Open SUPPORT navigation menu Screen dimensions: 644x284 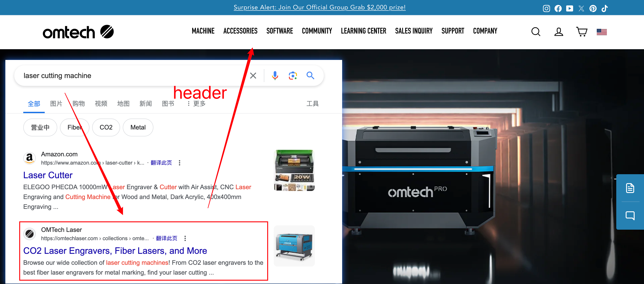click(x=453, y=31)
